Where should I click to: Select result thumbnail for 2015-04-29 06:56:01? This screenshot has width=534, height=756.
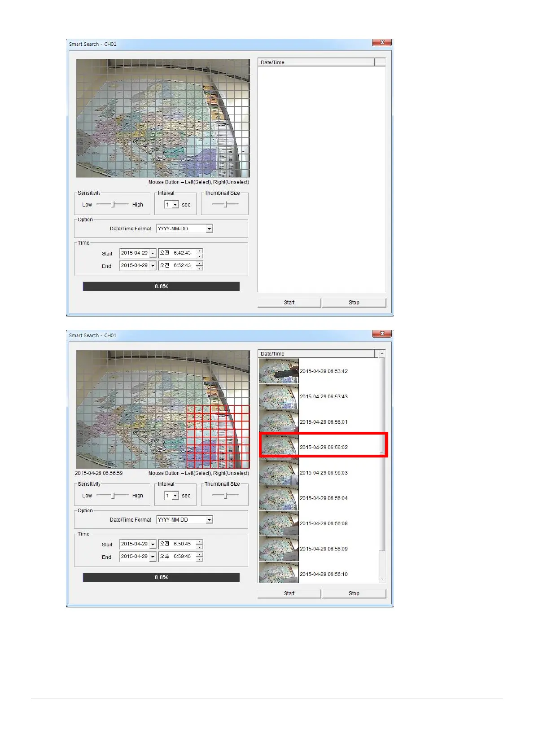(x=279, y=422)
